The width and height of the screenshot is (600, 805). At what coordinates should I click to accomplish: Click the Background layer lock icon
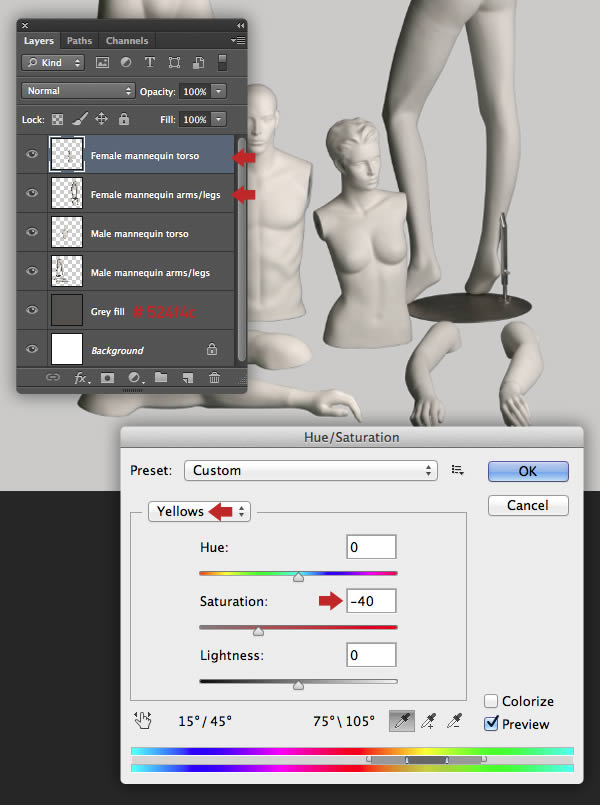pos(211,350)
